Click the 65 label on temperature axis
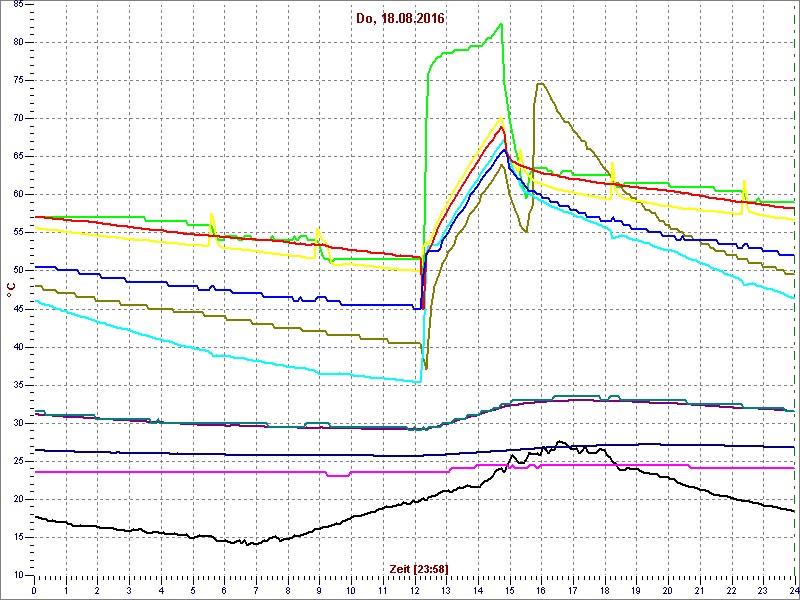Screen dimensions: 800x600 (x=17, y=157)
